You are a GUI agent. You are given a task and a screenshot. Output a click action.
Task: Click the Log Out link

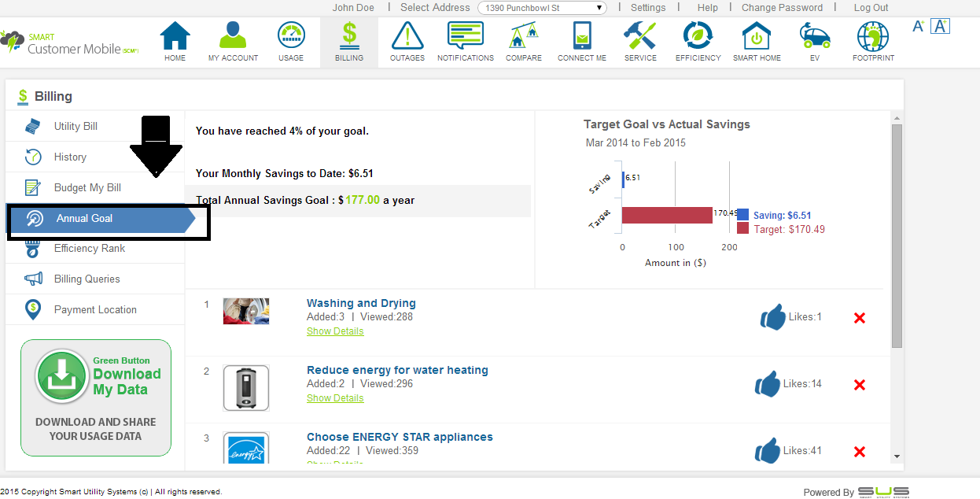871,8
